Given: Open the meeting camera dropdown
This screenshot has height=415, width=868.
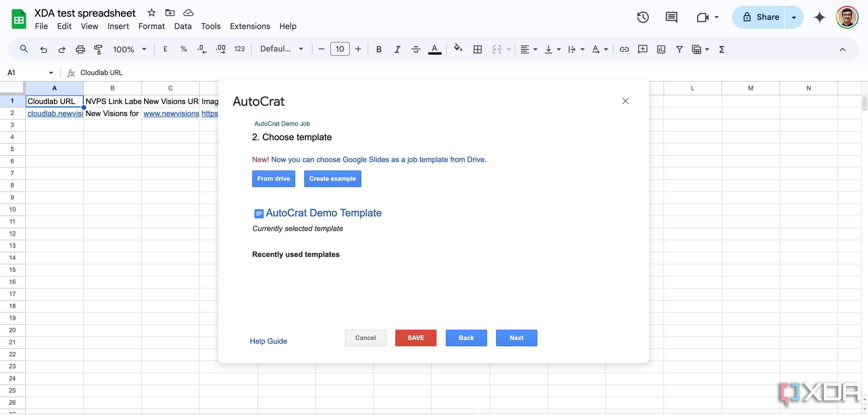Looking at the screenshot, I should coord(717,17).
